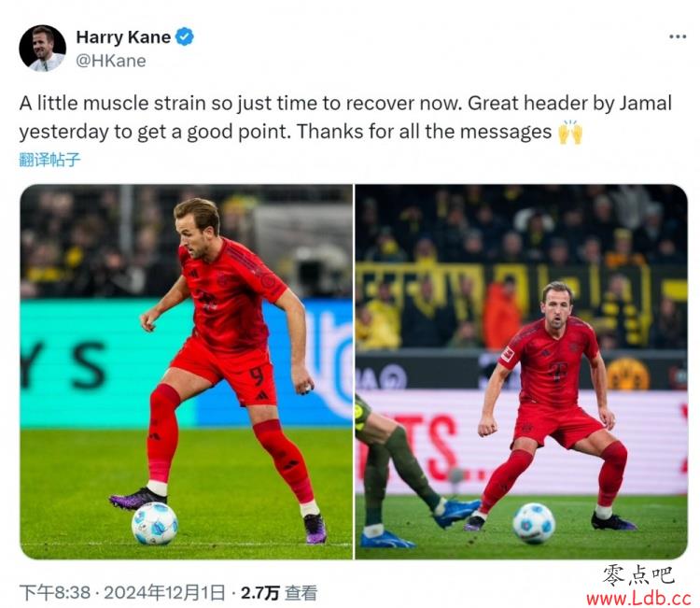Open the @HKane handle link
The width and height of the screenshot is (700, 608).
(111, 61)
